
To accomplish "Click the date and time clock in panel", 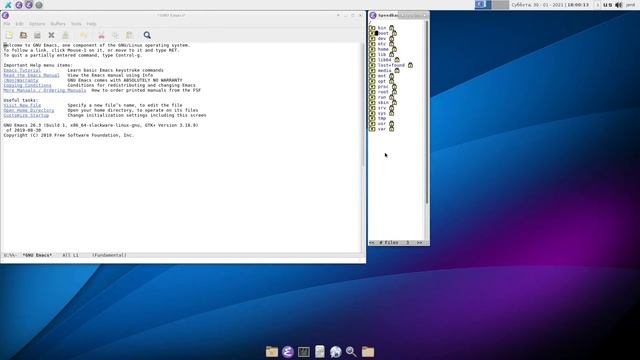I will pos(550,5).
